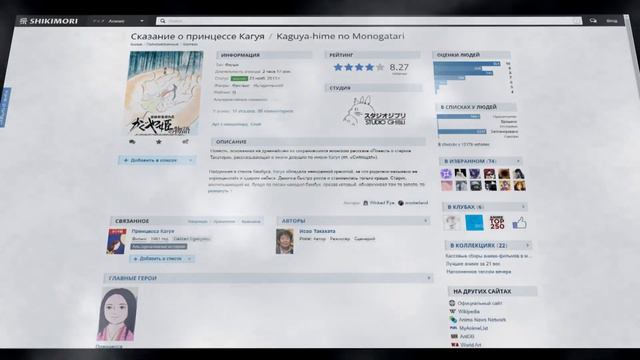
Task: Click the magnifier icon in the search bar
Action: (162, 21)
